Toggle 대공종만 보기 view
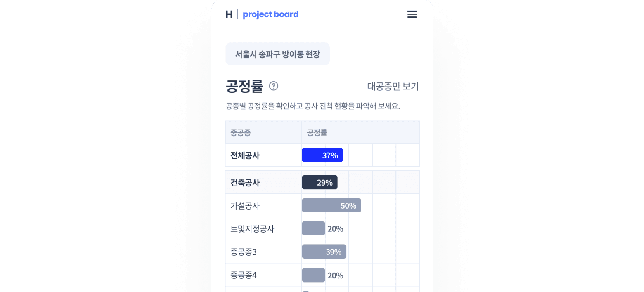 (393, 86)
